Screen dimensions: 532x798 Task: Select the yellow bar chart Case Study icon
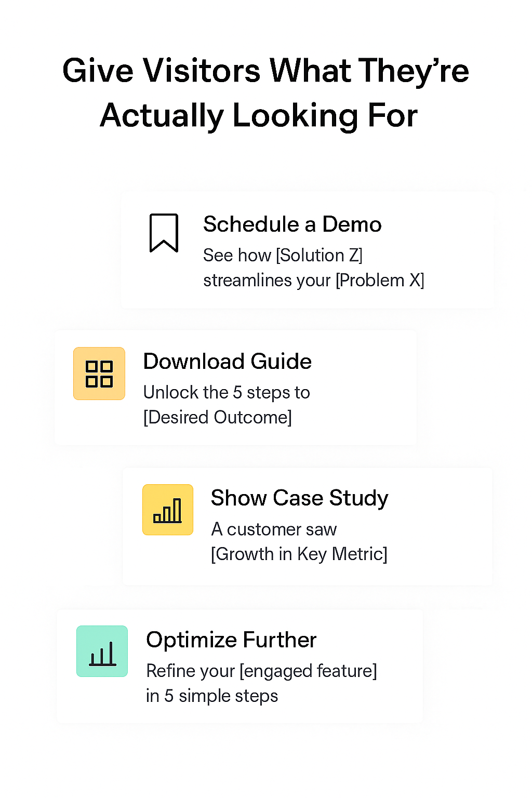click(x=168, y=510)
